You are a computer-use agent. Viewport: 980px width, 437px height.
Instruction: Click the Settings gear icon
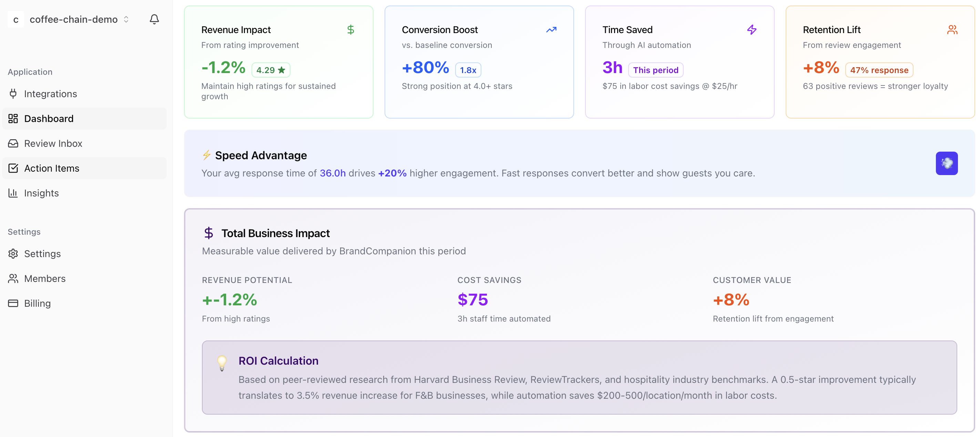[13, 254]
